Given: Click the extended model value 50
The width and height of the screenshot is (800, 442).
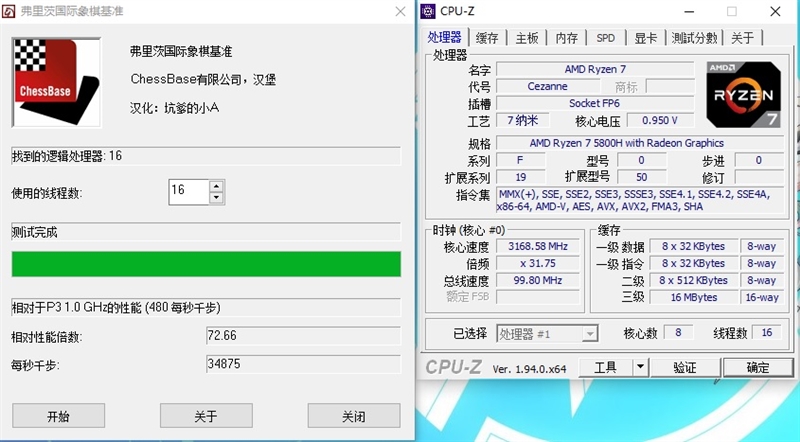Looking at the screenshot, I should click(641, 177).
